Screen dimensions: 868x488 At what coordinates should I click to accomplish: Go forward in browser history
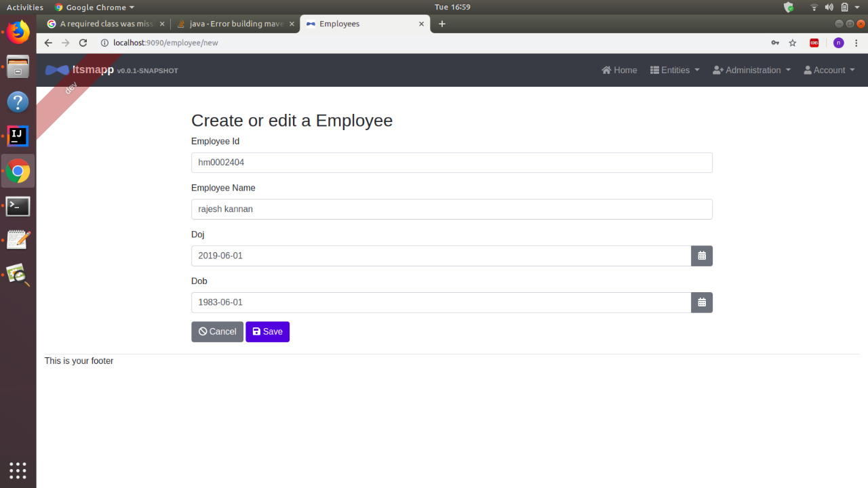(x=66, y=43)
